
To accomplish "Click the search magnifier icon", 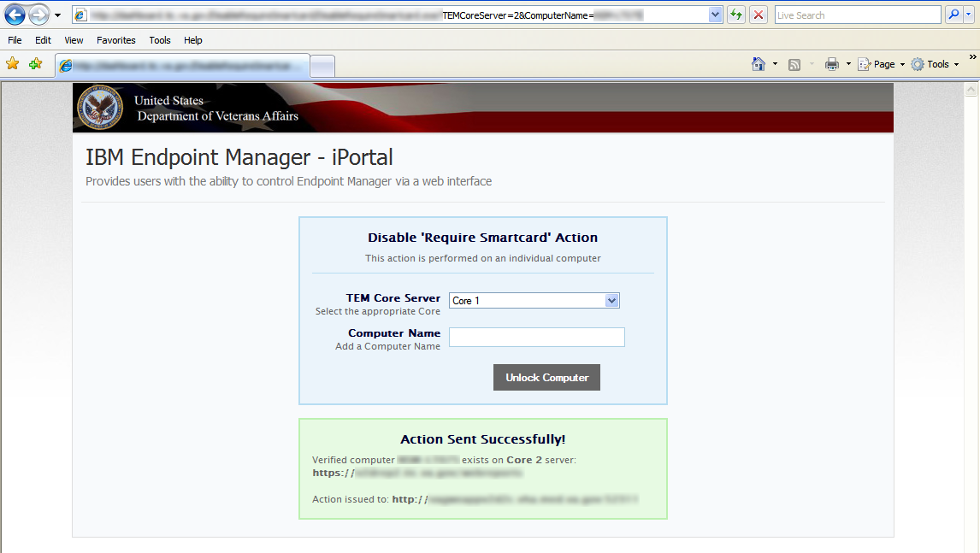I will (x=953, y=15).
